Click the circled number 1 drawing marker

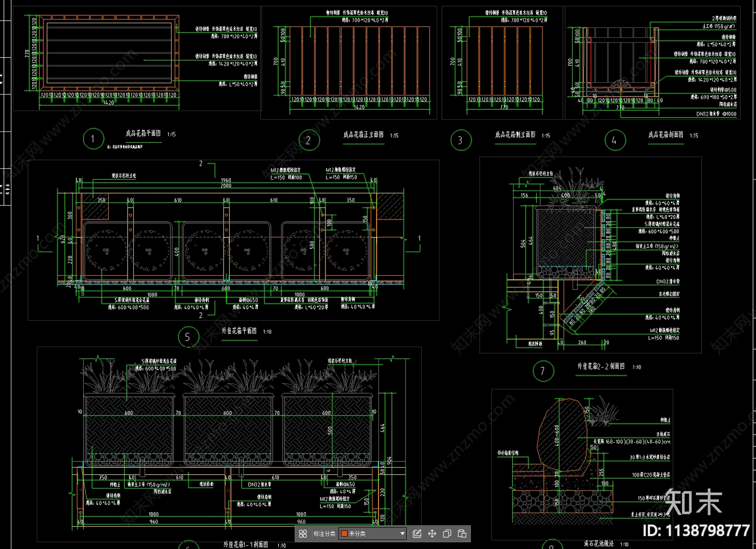pos(93,139)
